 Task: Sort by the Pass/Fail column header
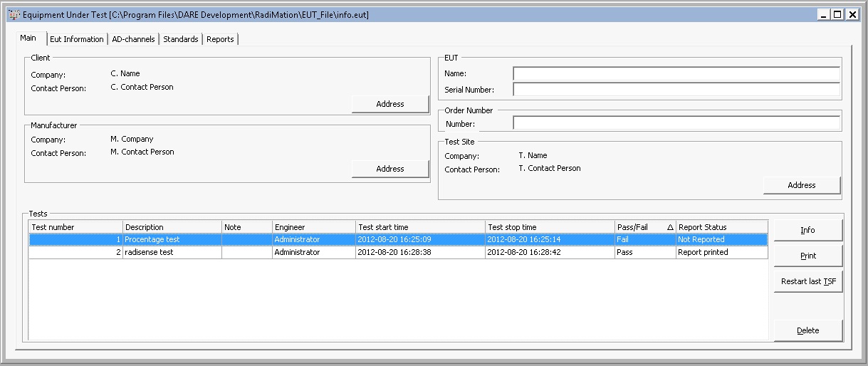pos(644,227)
